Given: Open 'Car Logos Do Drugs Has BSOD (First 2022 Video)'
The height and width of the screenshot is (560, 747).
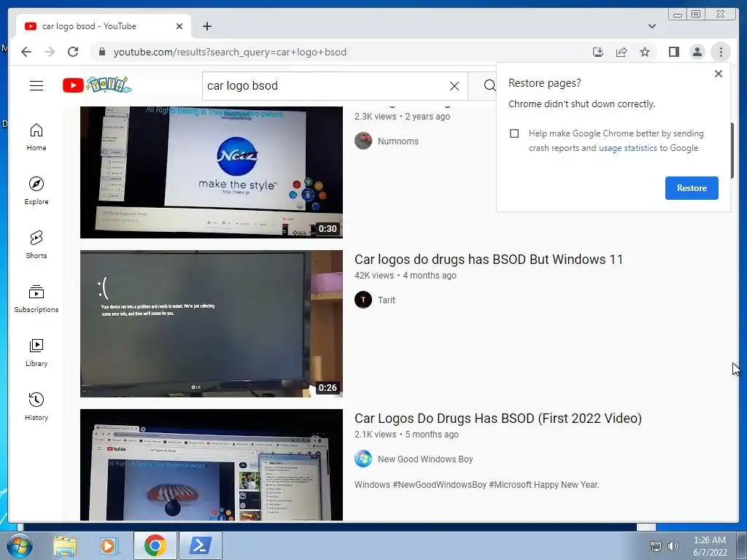Looking at the screenshot, I should (498, 419).
